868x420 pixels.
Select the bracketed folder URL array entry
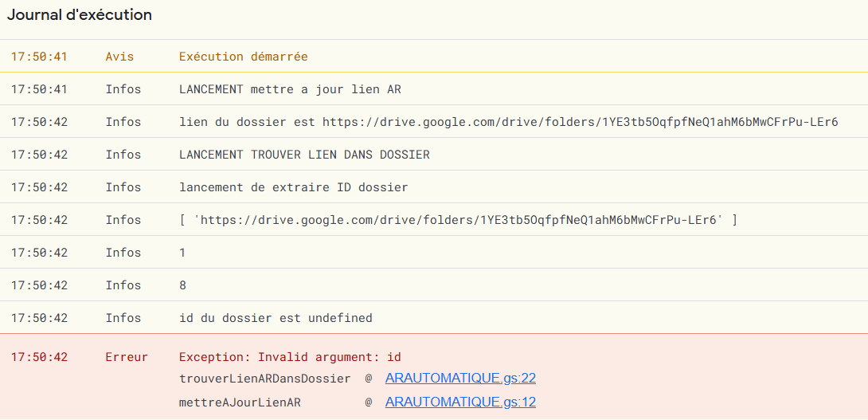pos(458,220)
